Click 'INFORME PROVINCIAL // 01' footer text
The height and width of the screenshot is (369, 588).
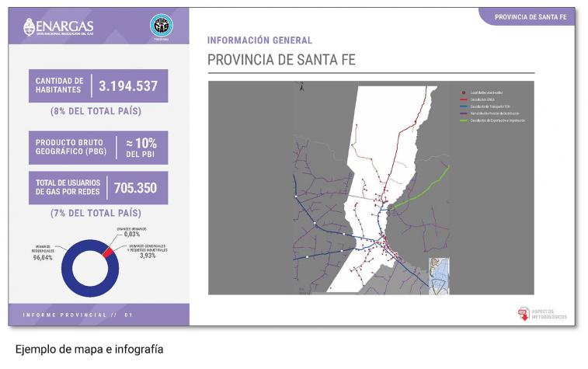tap(78, 315)
